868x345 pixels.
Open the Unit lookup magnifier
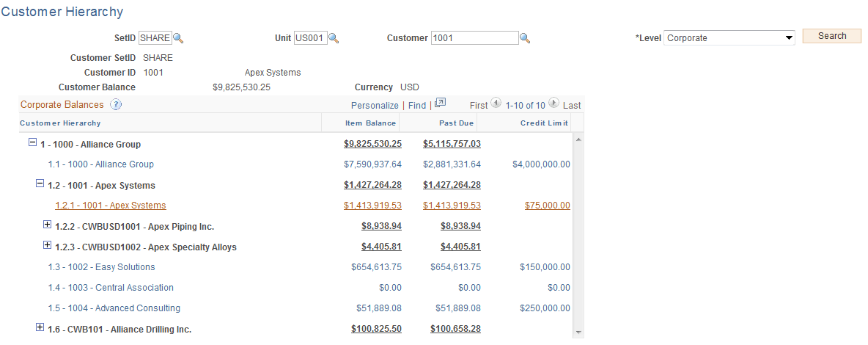(334, 38)
